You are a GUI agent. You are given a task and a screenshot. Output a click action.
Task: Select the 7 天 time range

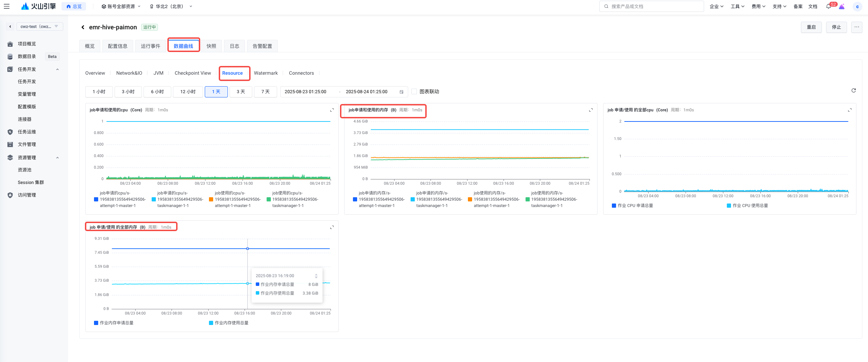point(265,92)
